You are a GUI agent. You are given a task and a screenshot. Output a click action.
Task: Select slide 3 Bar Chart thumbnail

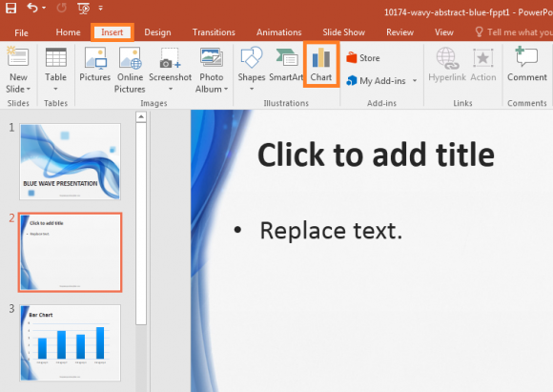tap(71, 343)
